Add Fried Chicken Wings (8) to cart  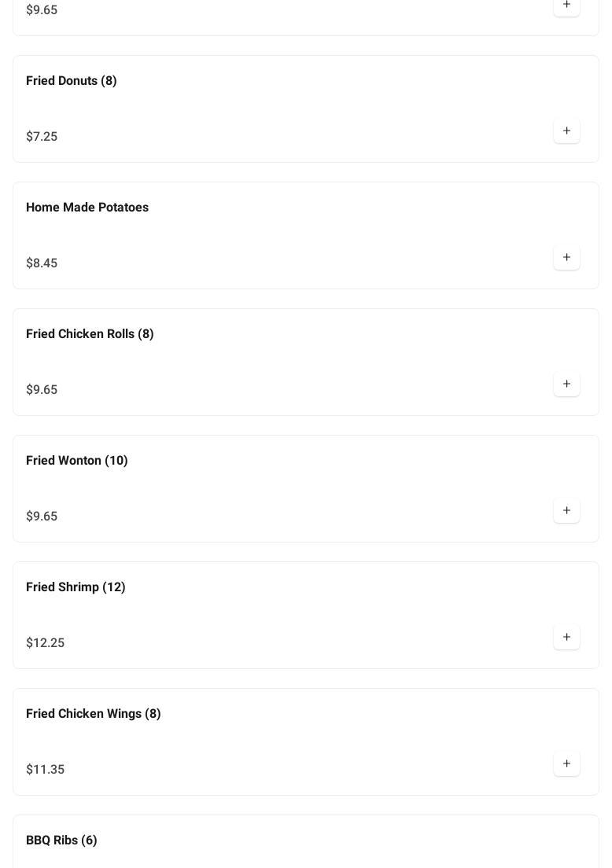click(566, 764)
